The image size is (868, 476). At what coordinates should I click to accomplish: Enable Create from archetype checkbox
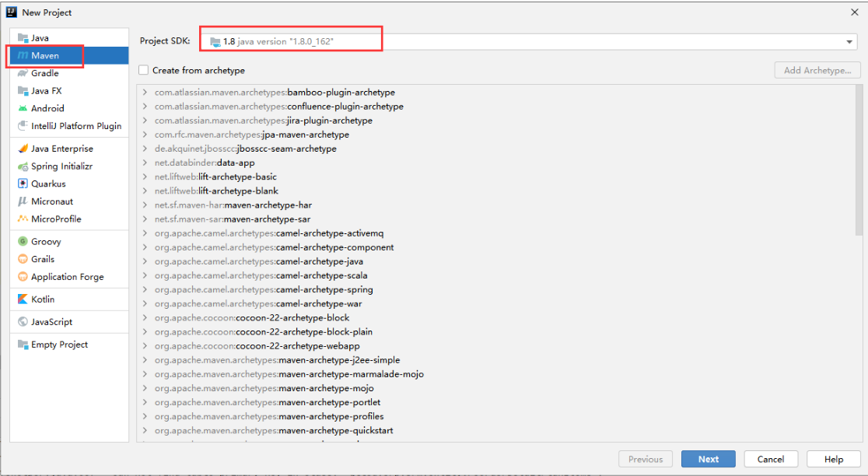pyautogui.click(x=143, y=70)
